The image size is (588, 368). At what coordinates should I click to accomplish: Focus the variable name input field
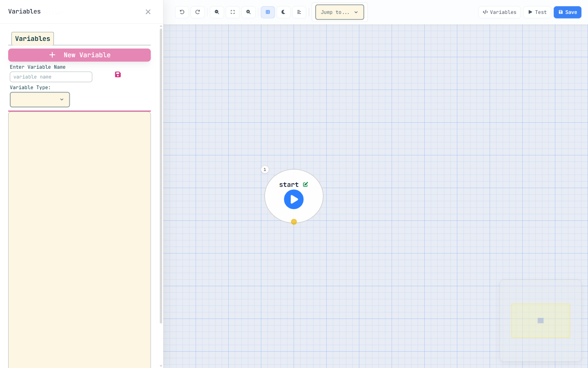pos(51,77)
